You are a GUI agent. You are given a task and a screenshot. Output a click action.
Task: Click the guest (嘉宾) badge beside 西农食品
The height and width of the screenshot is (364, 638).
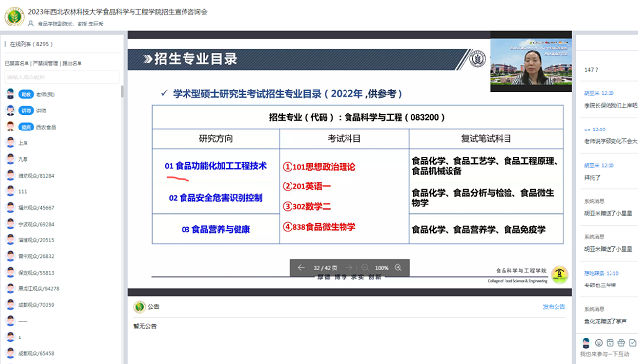tap(27, 127)
